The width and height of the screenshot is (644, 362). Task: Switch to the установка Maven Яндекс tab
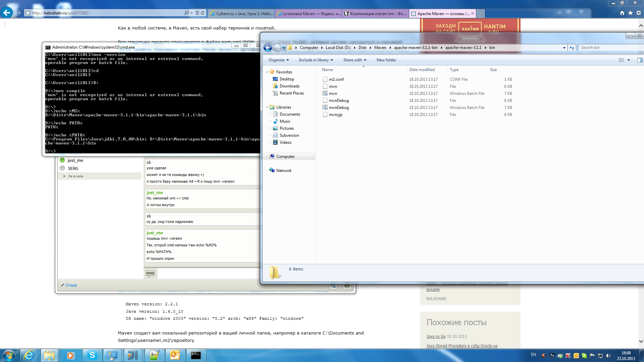[x=309, y=13]
